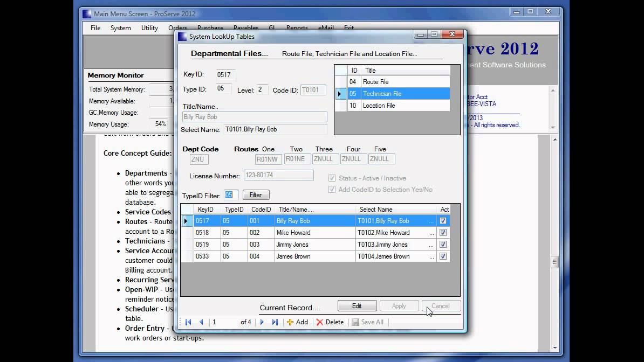Image resolution: width=644 pixels, height=362 pixels.
Task: Click Select Name column header
Action: 396,210
